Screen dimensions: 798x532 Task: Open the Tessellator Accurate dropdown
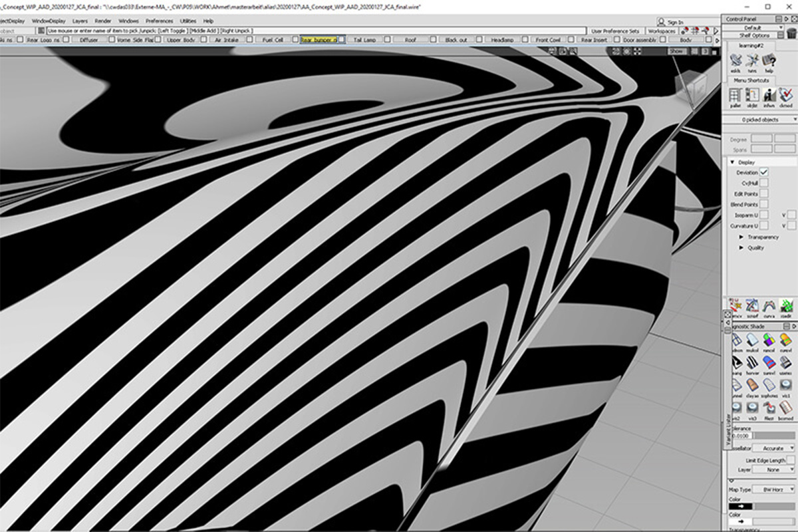pos(777,448)
